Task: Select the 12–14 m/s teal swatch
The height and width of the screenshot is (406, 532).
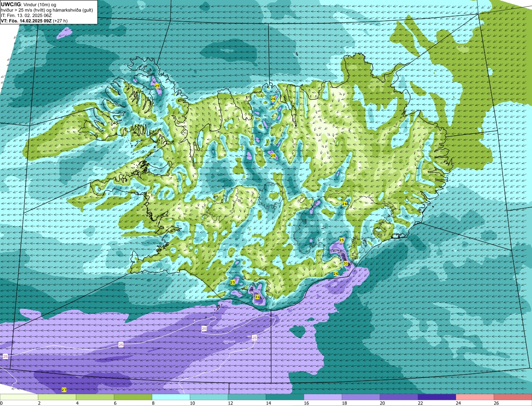Action: click(247, 397)
